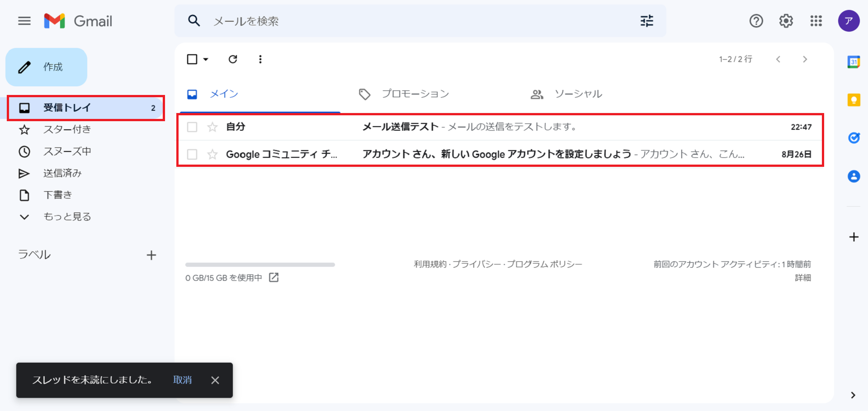
Task: Expand もっと見る in the sidebar
Action: [67, 217]
